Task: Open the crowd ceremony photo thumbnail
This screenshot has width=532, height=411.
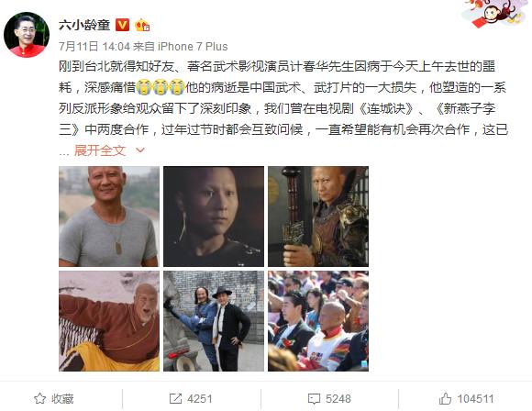Action: tap(318, 321)
